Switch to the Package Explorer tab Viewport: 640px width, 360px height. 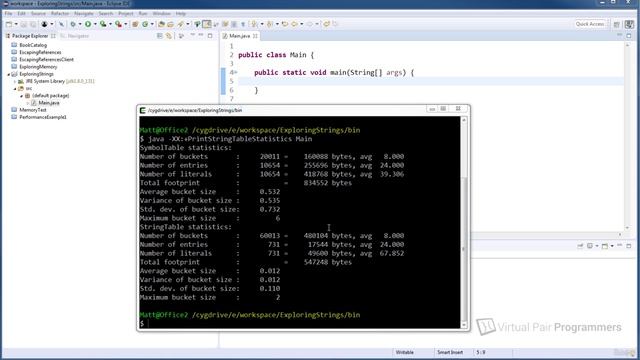click(x=30, y=36)
